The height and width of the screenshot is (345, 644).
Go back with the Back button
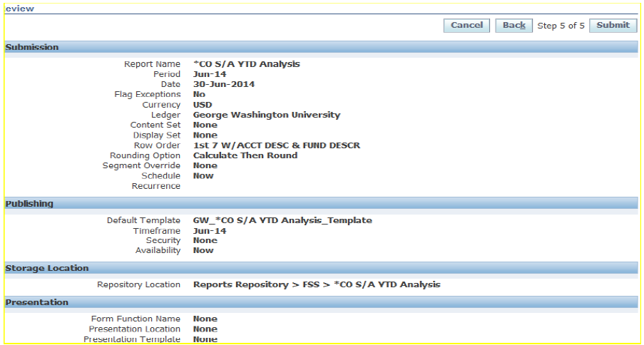pyautogui.click(x=513, y=26)
